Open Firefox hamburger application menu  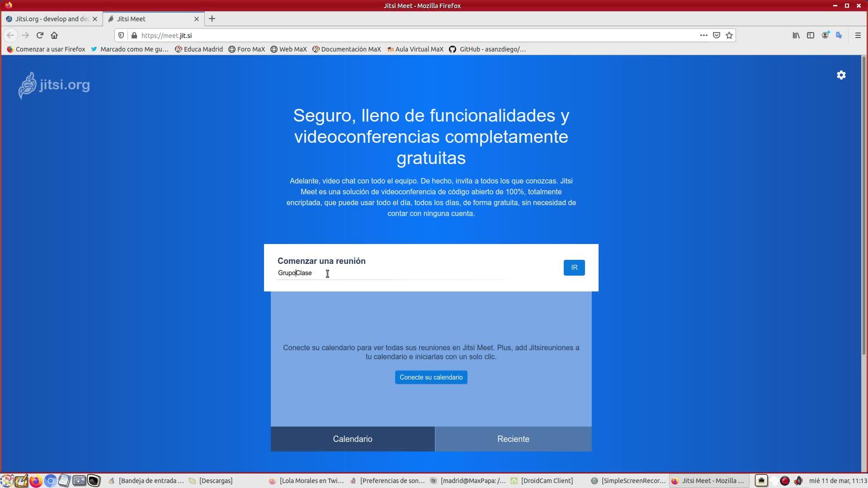click(x=858, y=35)
